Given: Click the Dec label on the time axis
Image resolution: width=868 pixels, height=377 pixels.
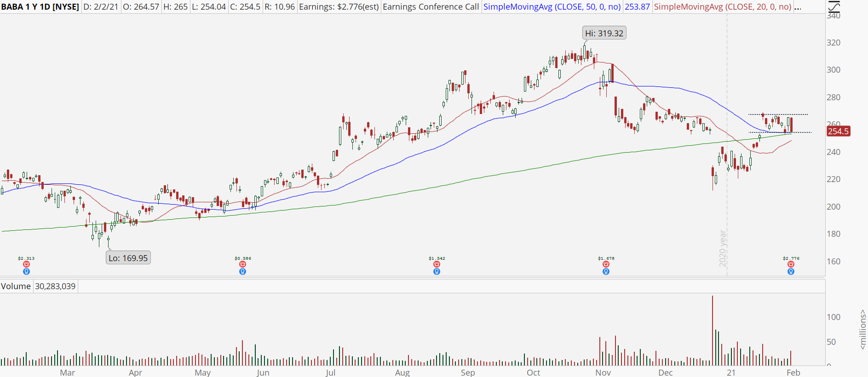Looking at the screenshot, I should (x=666, y=372).
